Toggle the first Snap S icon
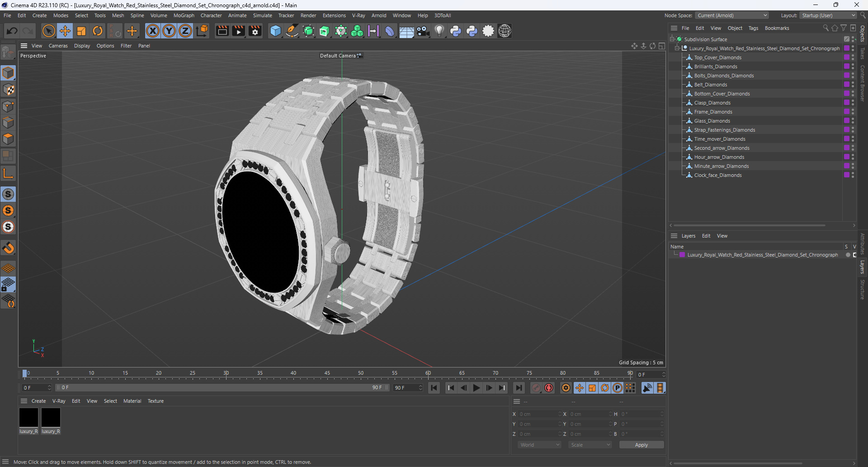This screenshot has width=868, height=467. pyautogui.click(x=8, y=194)
